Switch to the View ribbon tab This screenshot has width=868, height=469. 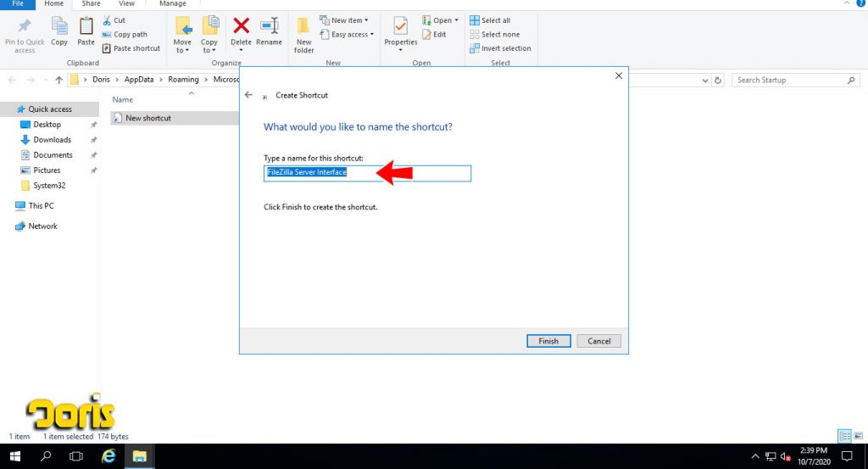click(x=126, y=4)
